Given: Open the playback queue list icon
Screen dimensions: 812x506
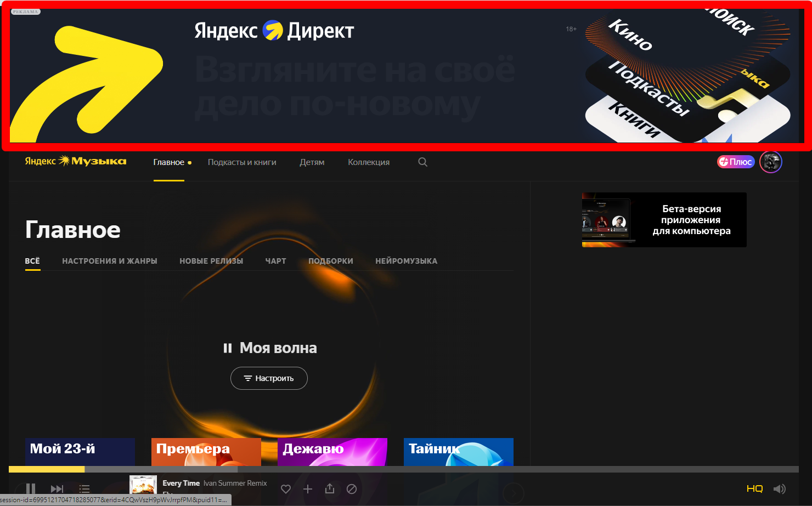Looking at the screenshot, I should pyautogui.click(x=84, y=488).
